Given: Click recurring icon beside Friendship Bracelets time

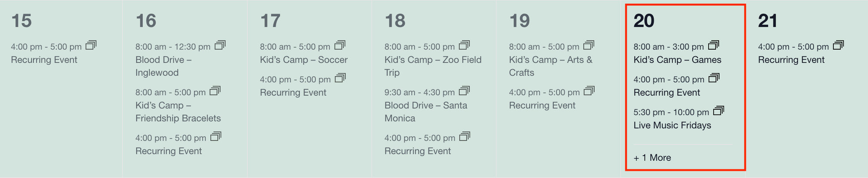Looking at the screenshot, I should click(x=215, y=91).
